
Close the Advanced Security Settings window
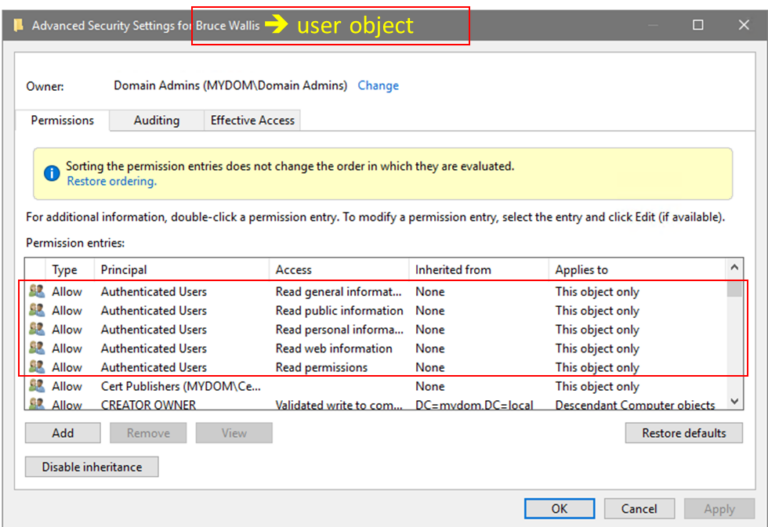(x=744, y=24)
